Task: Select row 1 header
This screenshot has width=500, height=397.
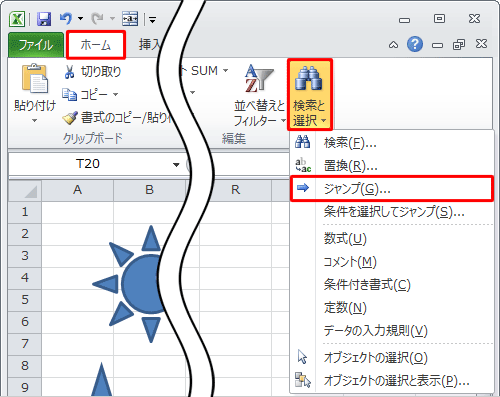Action: pyautogui.click(x=25, y=212)
